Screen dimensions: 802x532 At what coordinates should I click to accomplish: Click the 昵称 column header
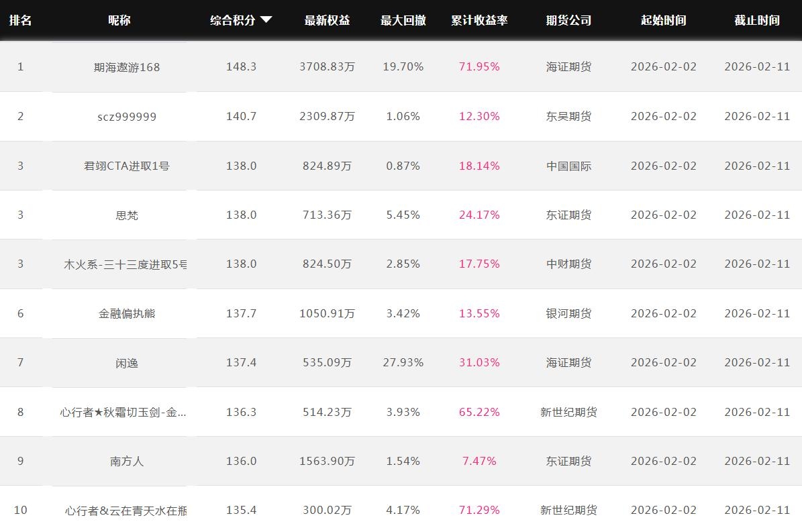119,20
